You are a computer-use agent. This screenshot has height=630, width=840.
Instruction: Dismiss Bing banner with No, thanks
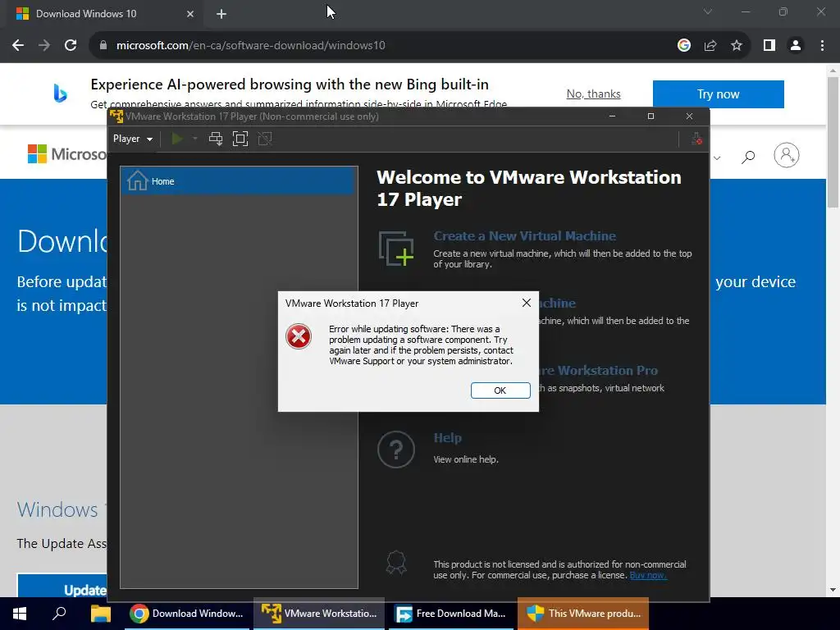click(x=594, y=94)
